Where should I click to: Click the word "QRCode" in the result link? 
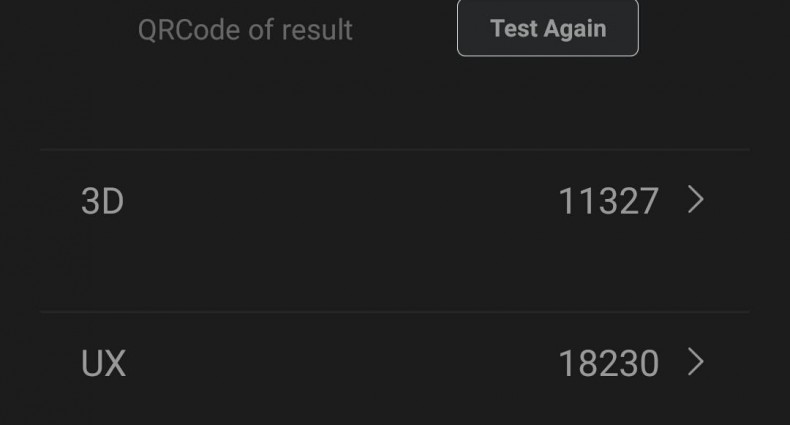pyautogui.click(x=189, y=30)
